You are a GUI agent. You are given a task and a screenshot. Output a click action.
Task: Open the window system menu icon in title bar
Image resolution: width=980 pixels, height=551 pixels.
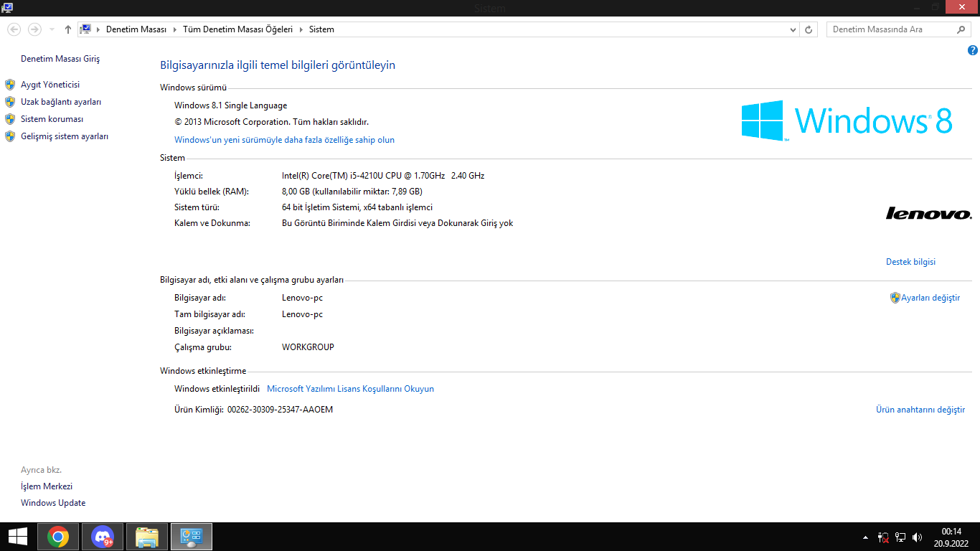[7, 8]
